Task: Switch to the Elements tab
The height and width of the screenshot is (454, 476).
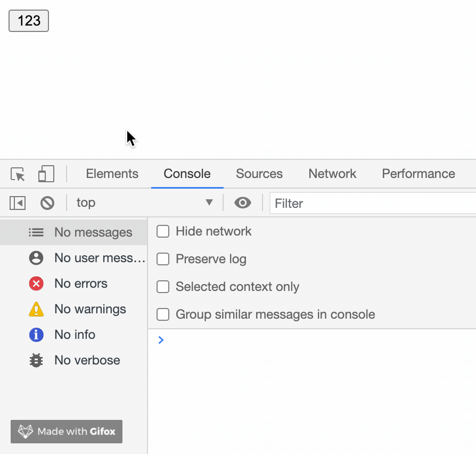Action: [x=112, y=174]
